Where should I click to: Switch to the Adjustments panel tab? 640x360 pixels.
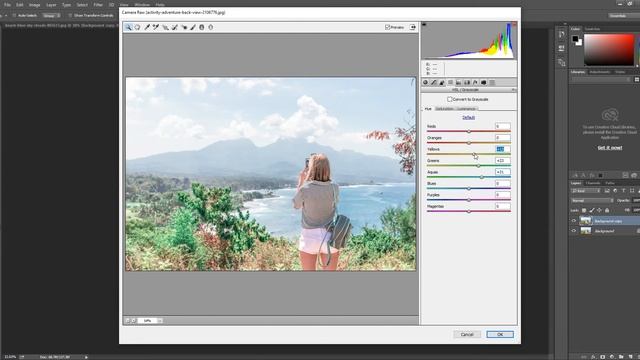tap(600, 72)
